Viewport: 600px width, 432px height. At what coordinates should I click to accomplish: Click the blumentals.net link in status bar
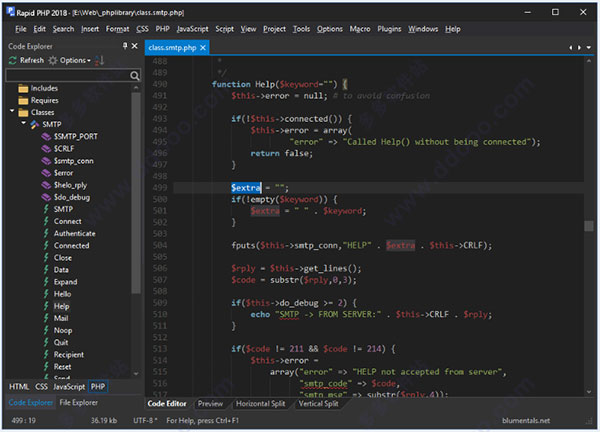[x=526, y=421]
